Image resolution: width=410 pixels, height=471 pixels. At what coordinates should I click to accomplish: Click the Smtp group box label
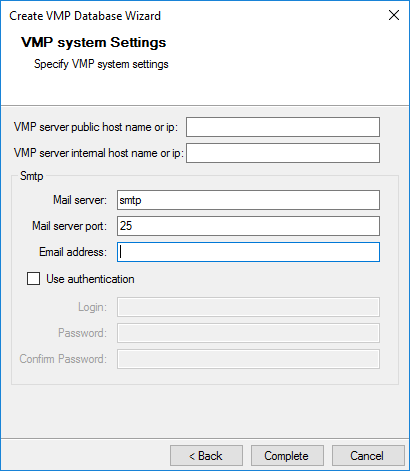pos(32,176)
